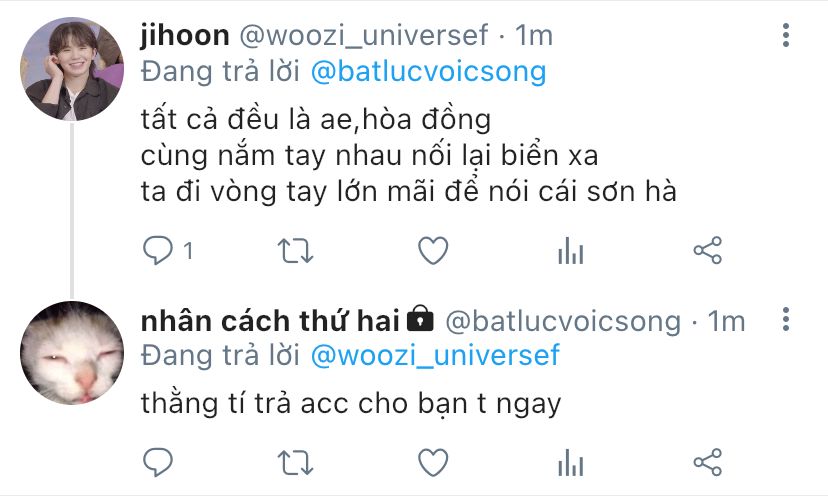Open jihoon's tweet text to view thread
828x496 pixels.
[x=408, y=155]
